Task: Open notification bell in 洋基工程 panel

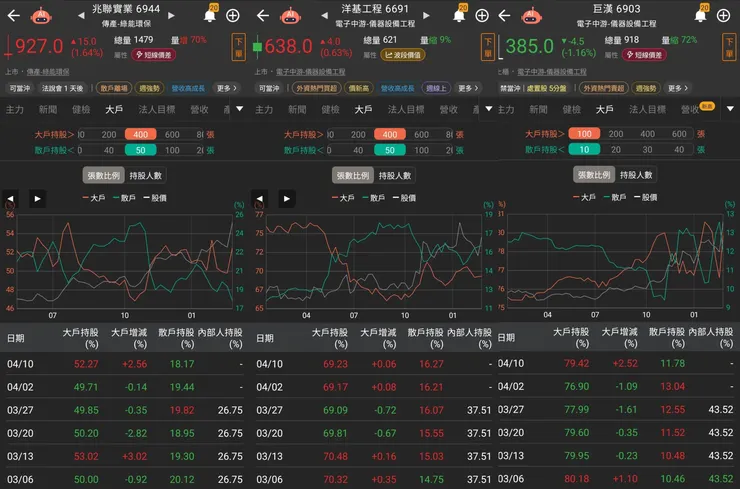Action: [x=459, y=15]
